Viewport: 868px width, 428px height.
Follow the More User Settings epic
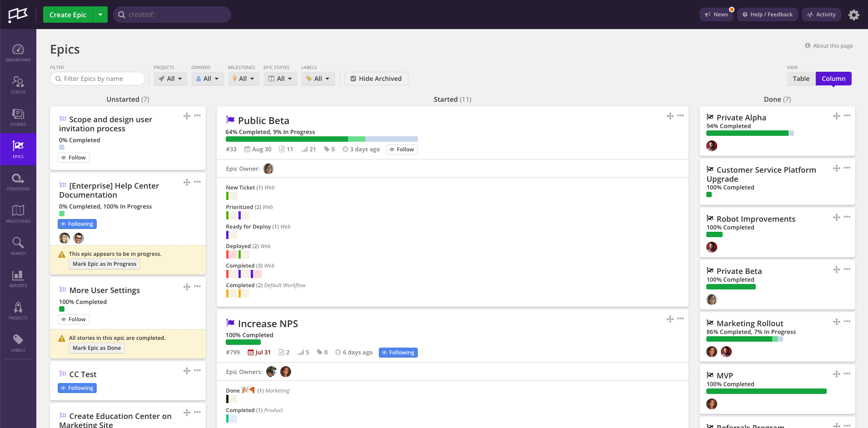click(74, 319)
